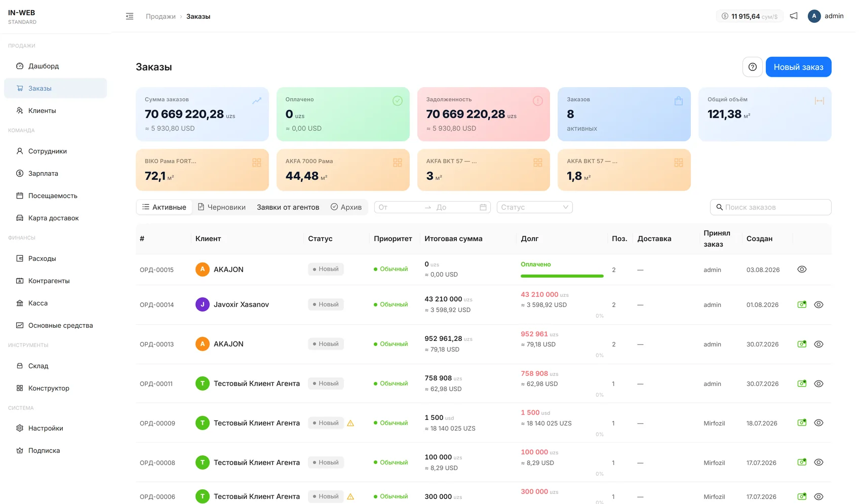The width and height of the screenshot is (861, 504).
Task: Click the payment icon for ОРД-00011
Action: pyautogui.click(x=802, y=383)
